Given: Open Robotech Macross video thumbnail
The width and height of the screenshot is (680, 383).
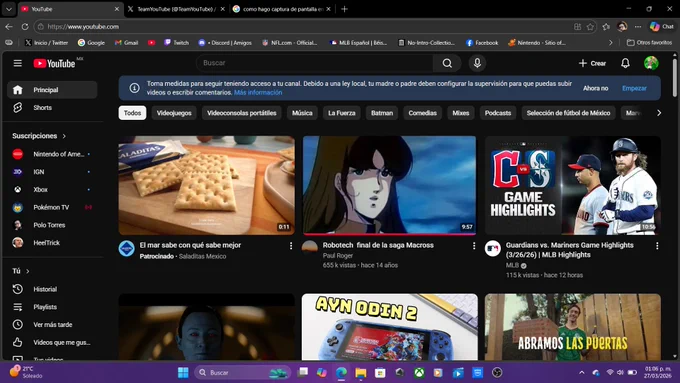Looking at the screenshot, I should tap(389, 186).
